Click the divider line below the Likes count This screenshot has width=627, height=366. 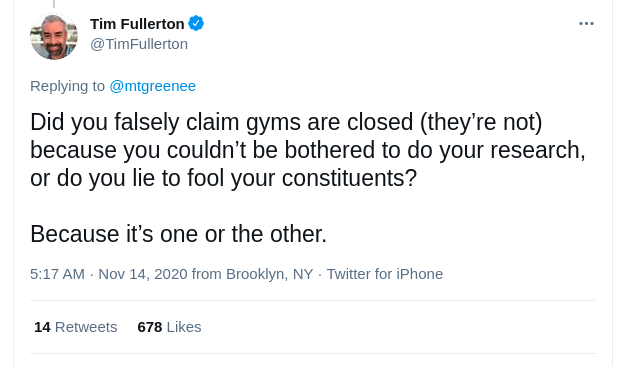click(x=313, y=353)
